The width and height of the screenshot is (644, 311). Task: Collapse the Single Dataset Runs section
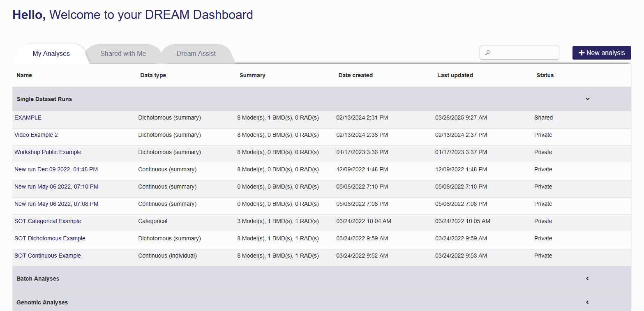tap(587, 99)
